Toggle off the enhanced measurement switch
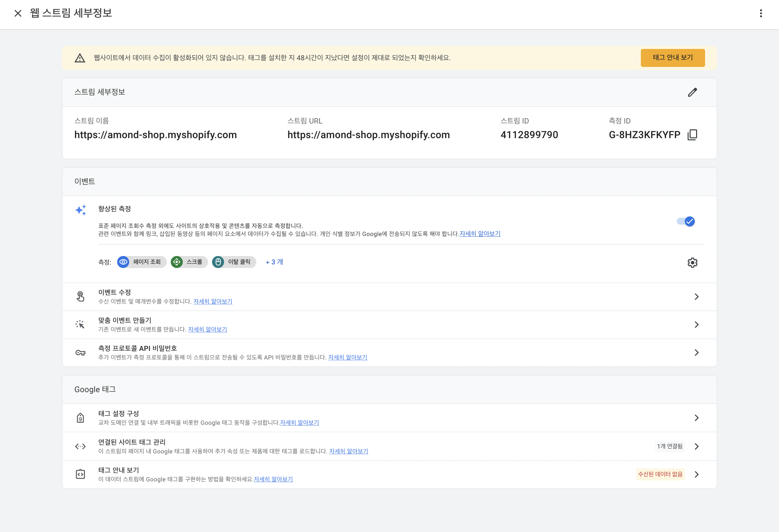 (685, 221)
